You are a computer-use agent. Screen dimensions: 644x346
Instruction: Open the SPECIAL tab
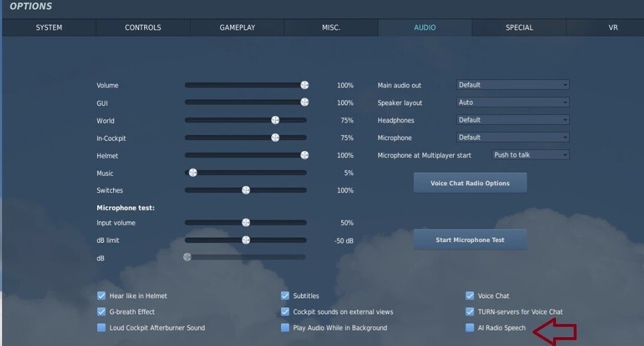[519, 28]
